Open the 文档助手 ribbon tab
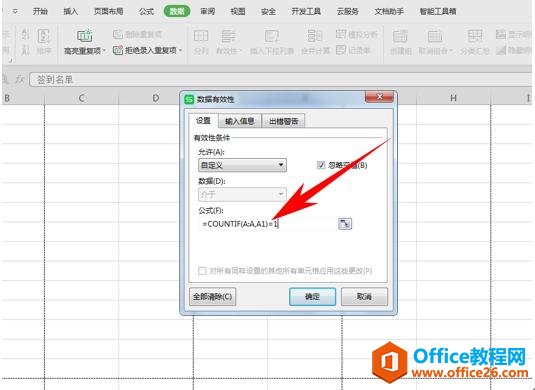The height and width of the screenshot is (390, 535). coord(389,12)
